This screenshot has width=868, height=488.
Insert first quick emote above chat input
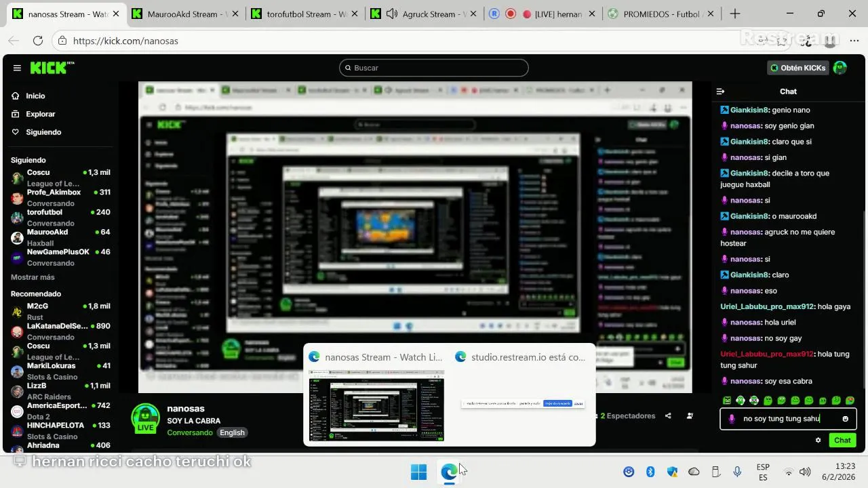[727, 401]
